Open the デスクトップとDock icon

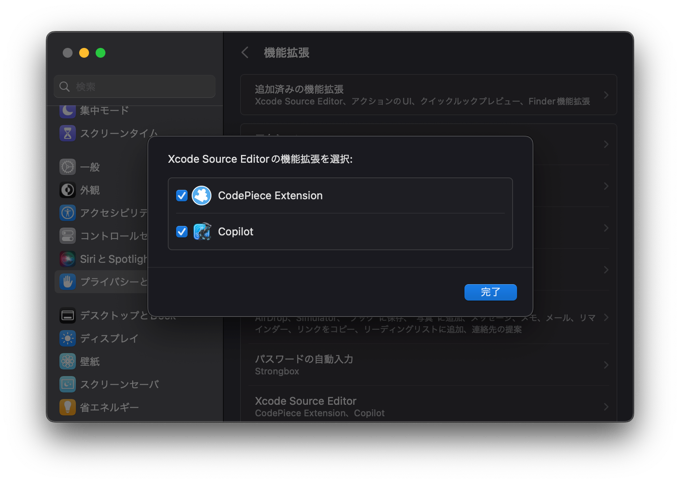click(67, 316)
